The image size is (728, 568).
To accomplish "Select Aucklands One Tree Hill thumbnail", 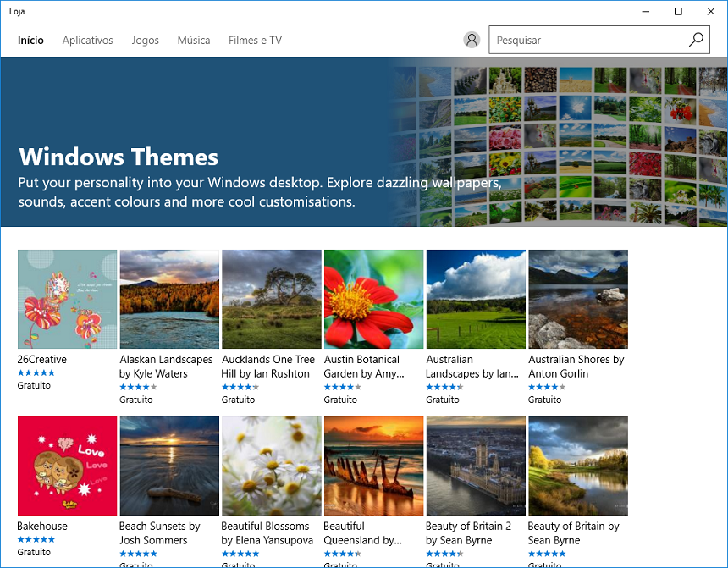I will click(272, 299).
